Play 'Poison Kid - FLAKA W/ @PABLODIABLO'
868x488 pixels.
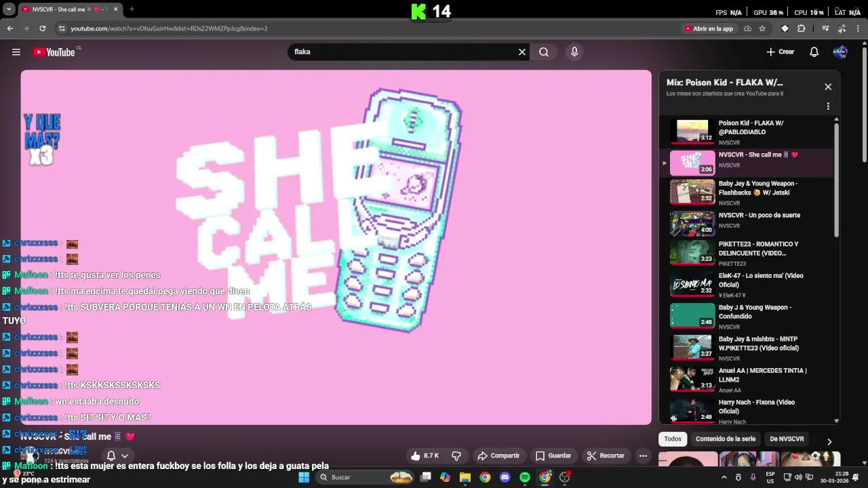pyautogui.click(x=746, y=131)
